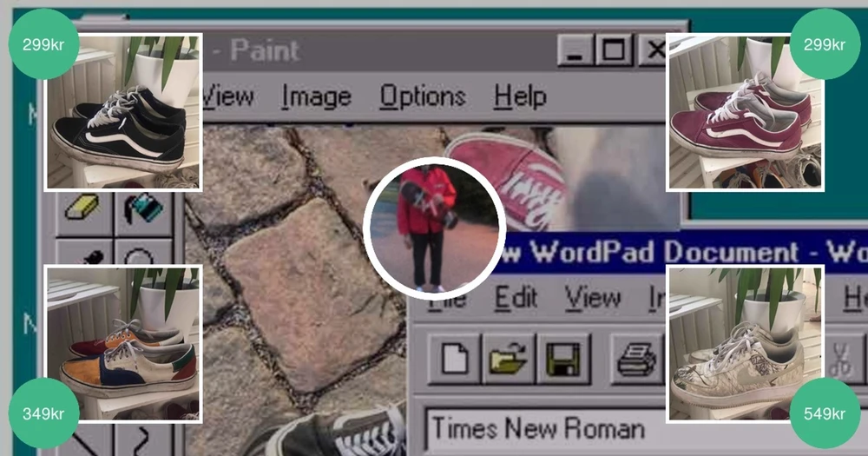Screen dimensions: 868x456
Task: Tap the 549kr price badge
Action: 825,413
